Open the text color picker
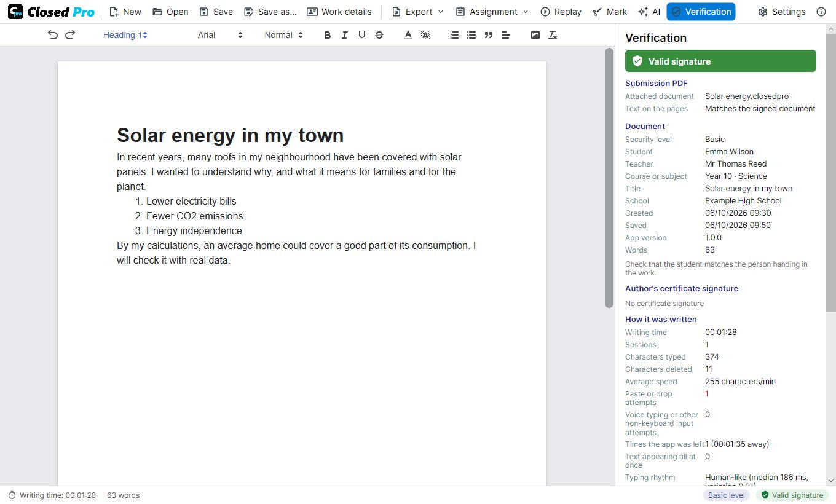836x504 pixels. pos(408,35)
